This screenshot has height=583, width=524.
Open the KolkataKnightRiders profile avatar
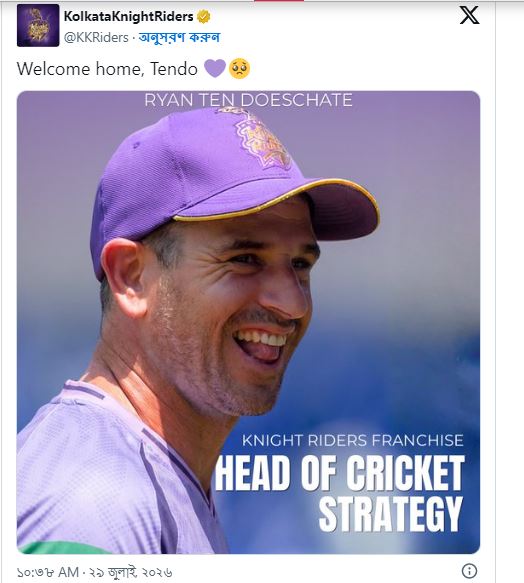point(38,25)
